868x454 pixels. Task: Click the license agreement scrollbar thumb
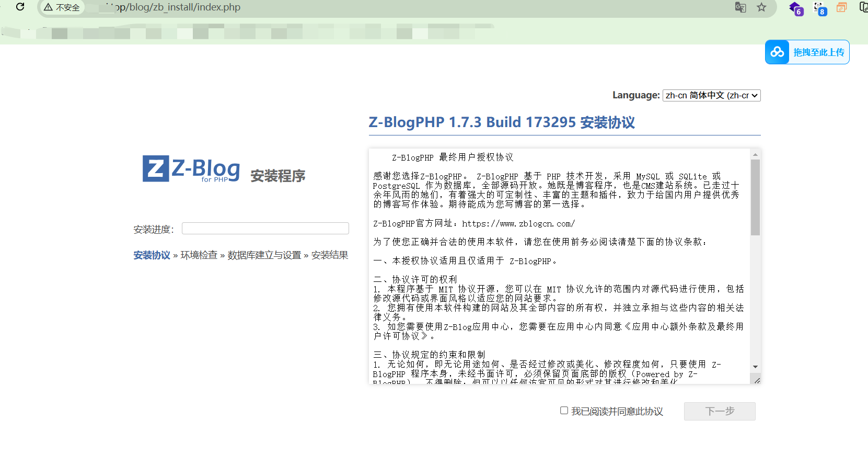coord(755,198)
